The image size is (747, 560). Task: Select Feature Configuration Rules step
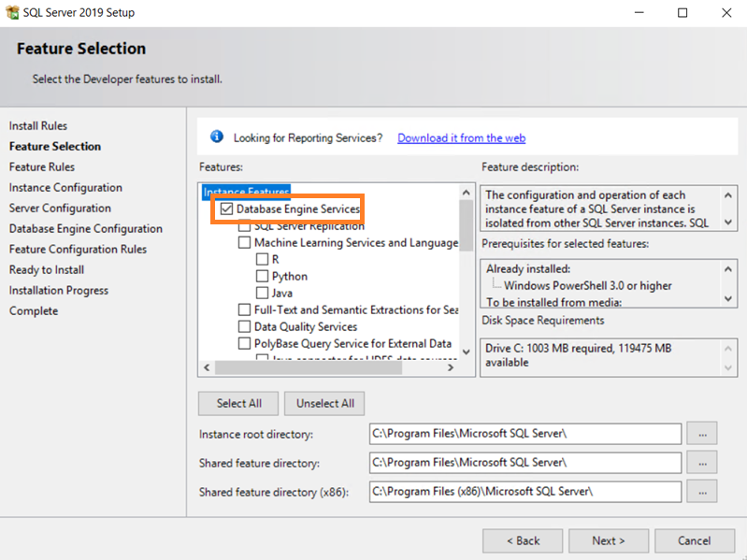point(78,249)
